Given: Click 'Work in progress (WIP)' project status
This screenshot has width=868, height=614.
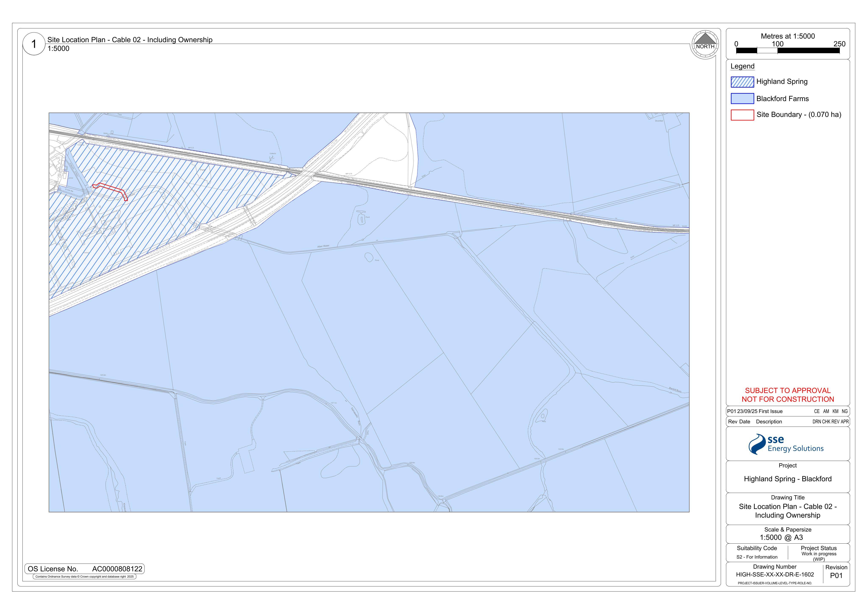Looking at the screenshot, I should click(x=819, y=557).
